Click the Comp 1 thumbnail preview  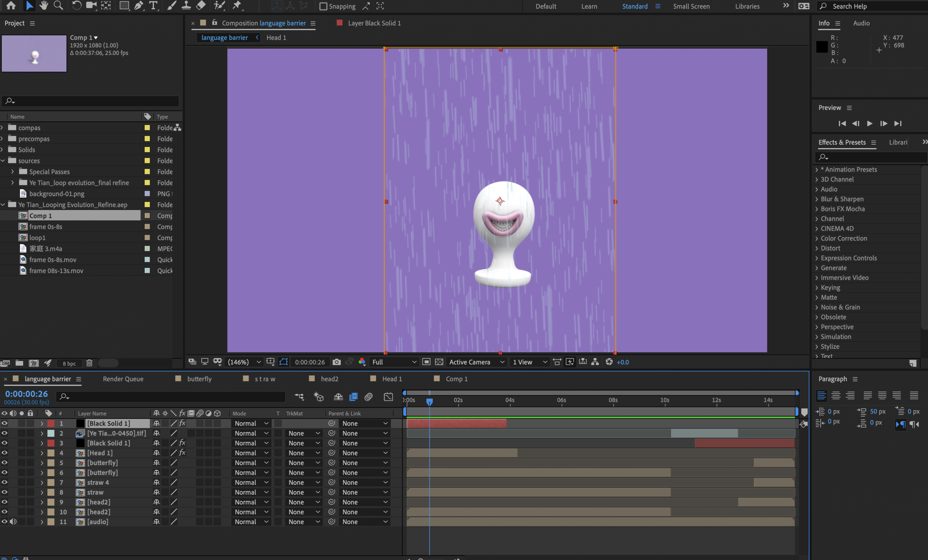(x=34, y=53)
